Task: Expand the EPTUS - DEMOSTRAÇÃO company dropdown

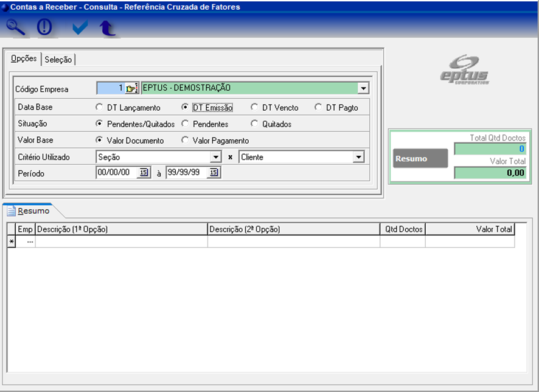Action: [x=363, y=88]
